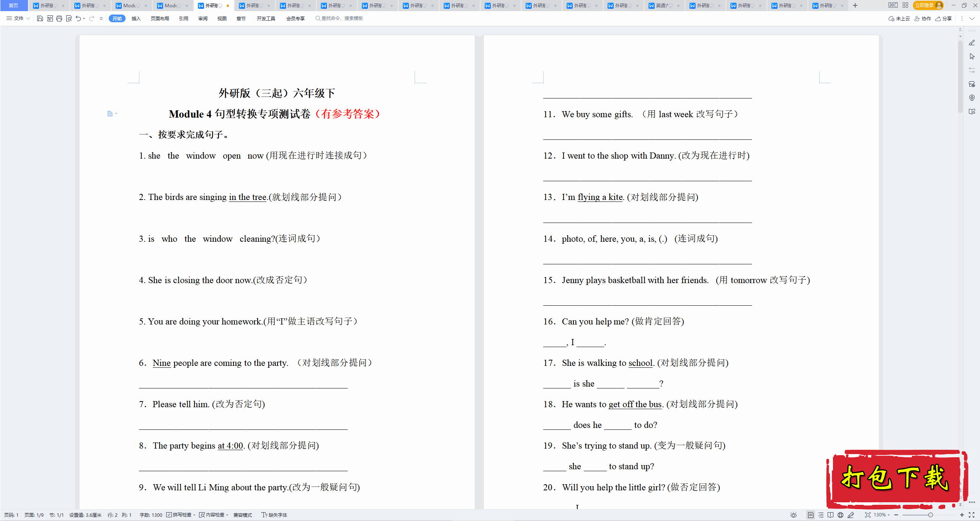Click the 查找命令、搜索模板 search field
The width and height of the screenshot is (980, 521).
point(339,18)
